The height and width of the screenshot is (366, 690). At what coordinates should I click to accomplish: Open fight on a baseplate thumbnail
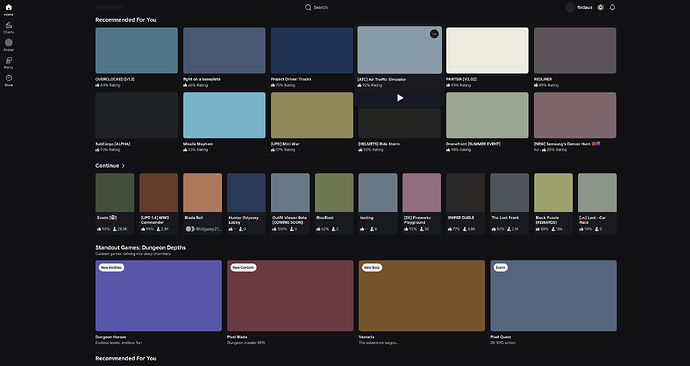pos(224,51)
